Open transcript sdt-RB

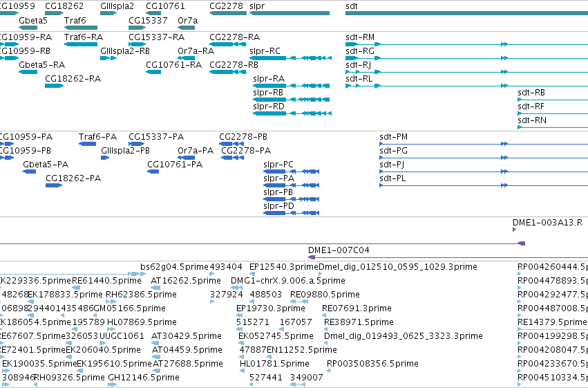point(531,93)
